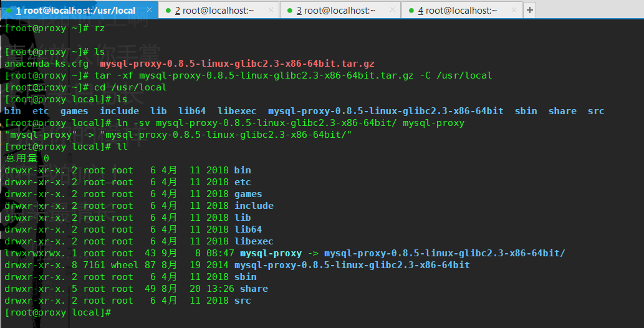Click 'games' in the horizontal ls listing
Image resolution: width=644 pixels, height=328 pixels.
tap(74, 111)
